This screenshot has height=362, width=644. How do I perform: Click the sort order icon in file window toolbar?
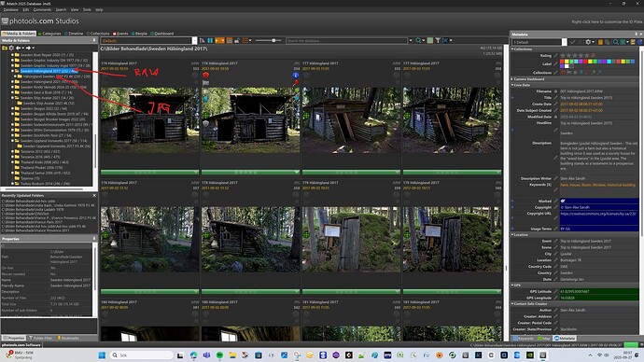pos(203,41)
